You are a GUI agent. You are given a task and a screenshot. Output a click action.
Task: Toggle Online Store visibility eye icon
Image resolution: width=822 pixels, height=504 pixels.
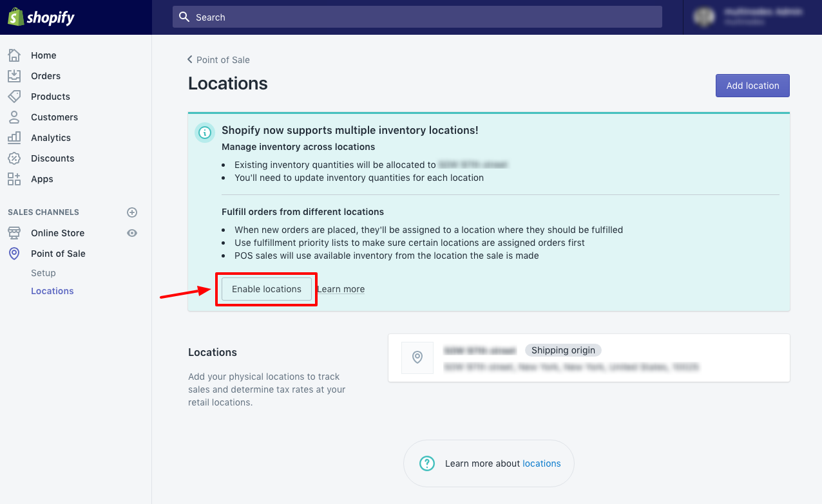pos(132,232)
